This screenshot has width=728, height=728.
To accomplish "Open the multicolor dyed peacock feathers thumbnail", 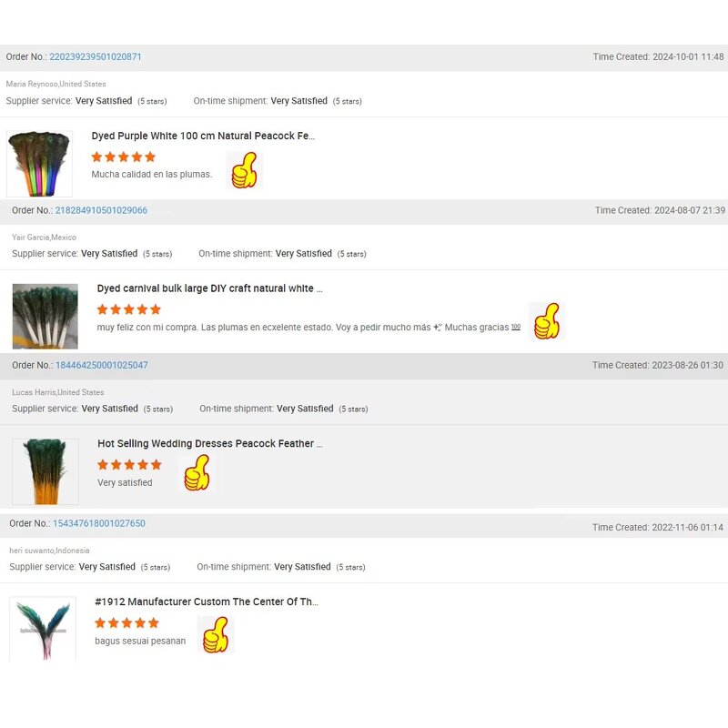I will [x=39, y=164].
